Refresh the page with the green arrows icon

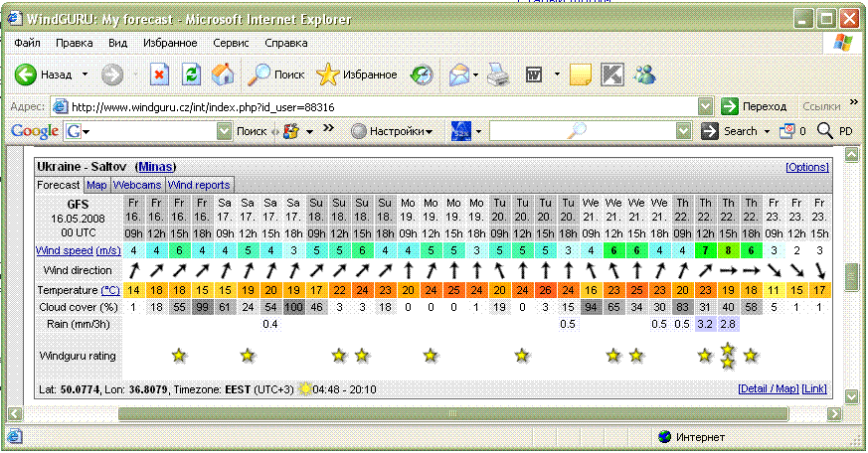(191, 75)
